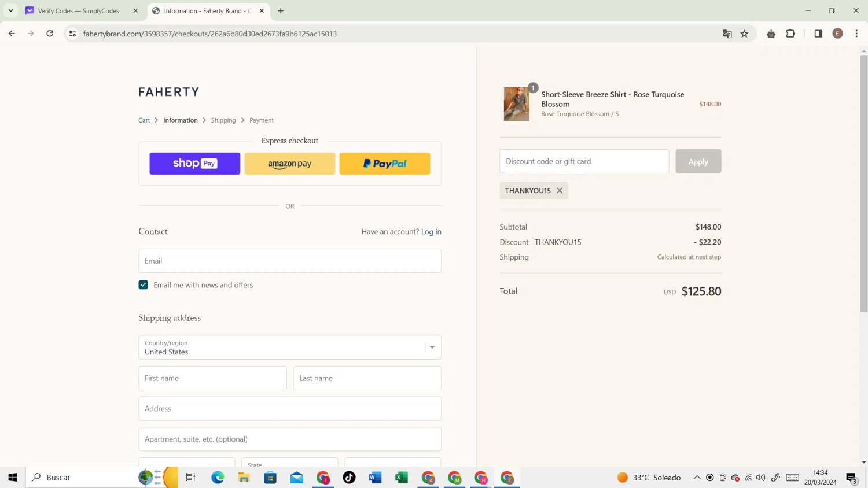Click the Apply discount button
This screenshot has width=868, height=488.
[698, 161]
